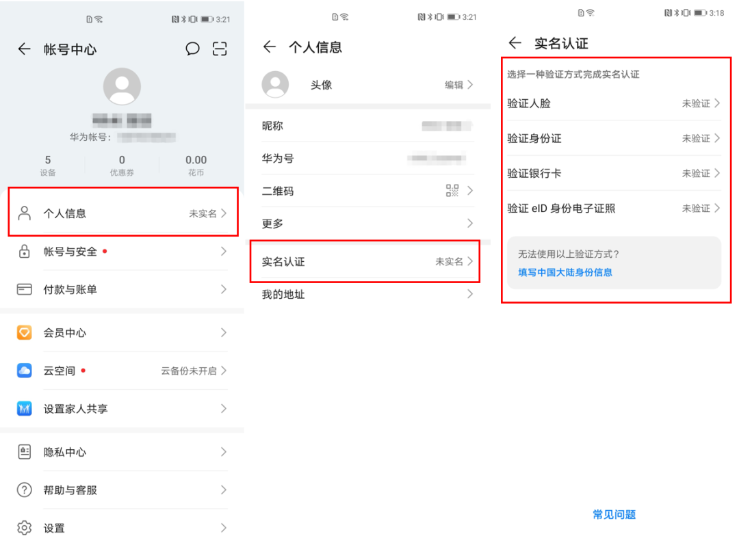The height and width of the screenshot is (560, 739).
Task: Expand the 我的地址 chevron
Action: 469,294
